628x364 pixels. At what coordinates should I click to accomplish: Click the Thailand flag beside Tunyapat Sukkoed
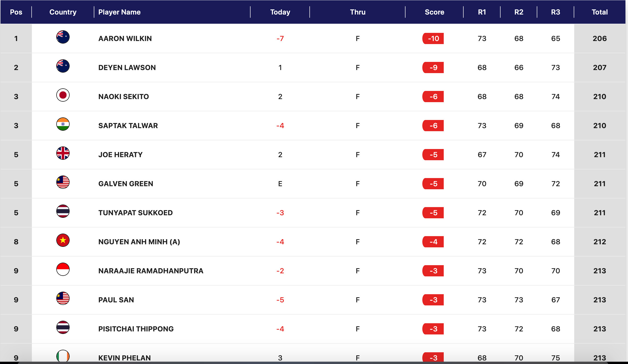click(63, 211)
